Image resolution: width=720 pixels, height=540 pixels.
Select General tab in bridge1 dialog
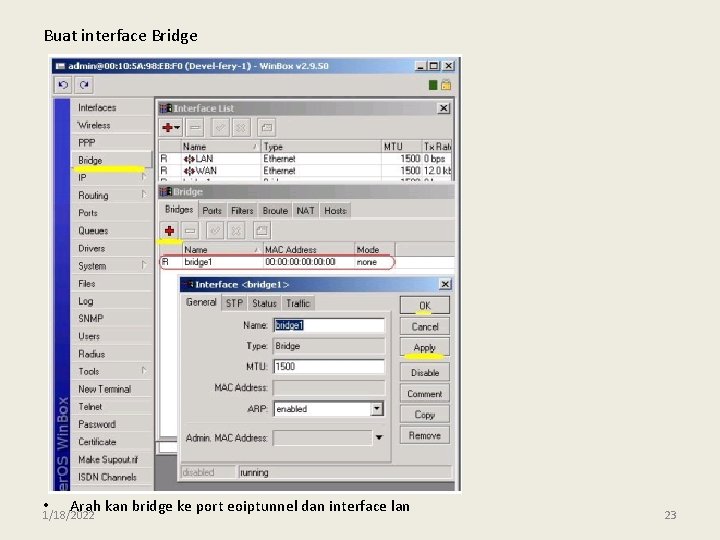[201, 302]
